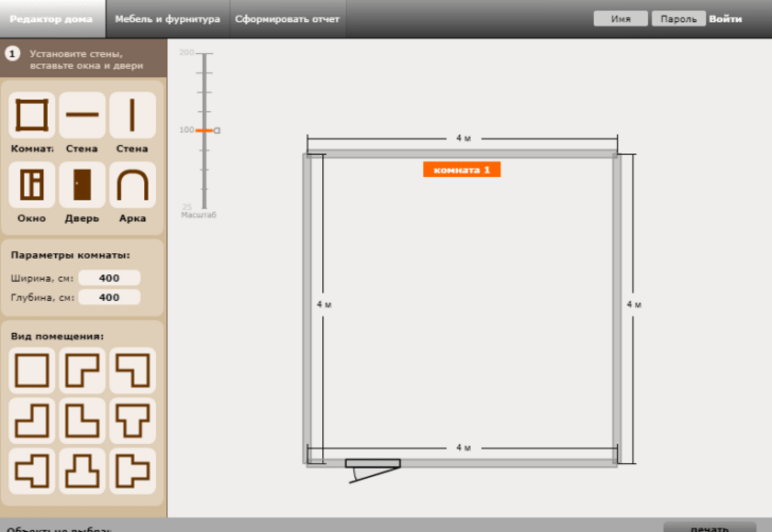Click the Ширина width input field
The height and width of the screenshot is (532, 772).
point(109,278)
